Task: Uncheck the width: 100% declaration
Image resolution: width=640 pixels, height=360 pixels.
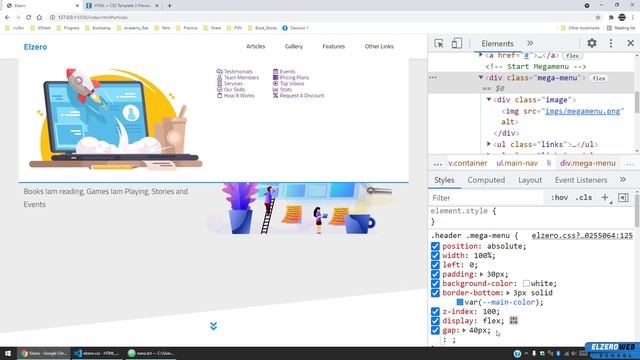Action: [x=435, y=256]
